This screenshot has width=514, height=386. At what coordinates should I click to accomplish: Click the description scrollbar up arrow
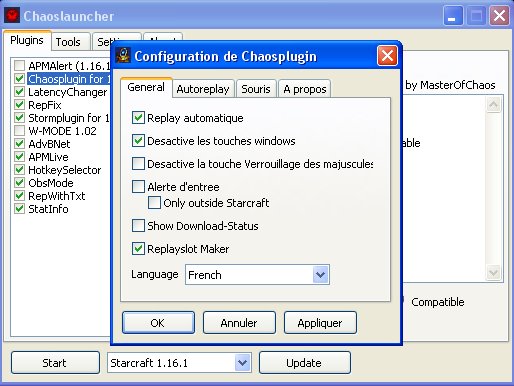(x=493, y=105)
